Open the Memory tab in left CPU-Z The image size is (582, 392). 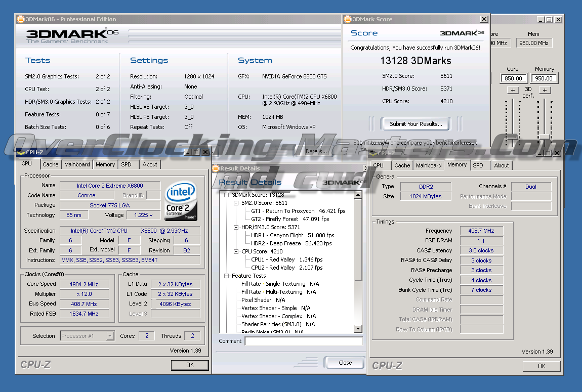[x=105, y=165]
